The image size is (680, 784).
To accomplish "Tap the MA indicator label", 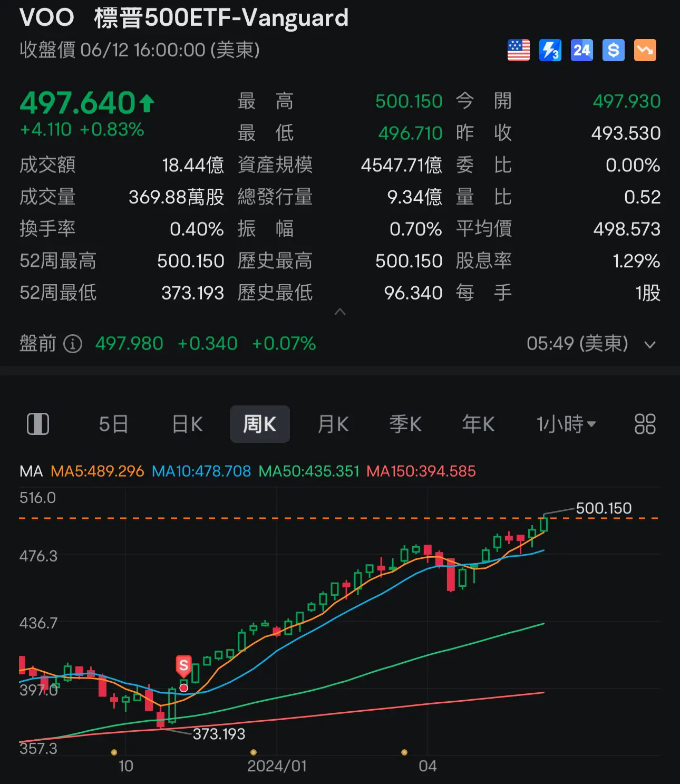I will tap(31, 471).
